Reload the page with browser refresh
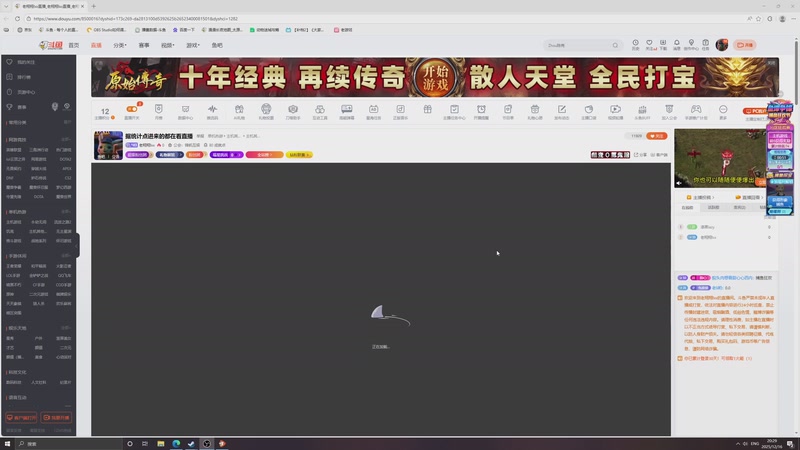This screenshot has width=800, height=450. pyautogui.click(x=17, y=18)
